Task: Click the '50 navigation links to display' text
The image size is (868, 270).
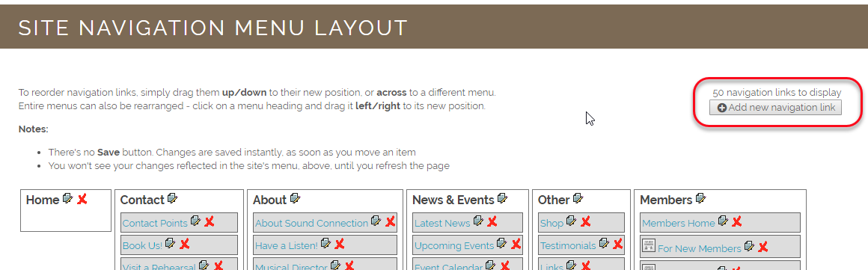Action: [x=777, y=93]
